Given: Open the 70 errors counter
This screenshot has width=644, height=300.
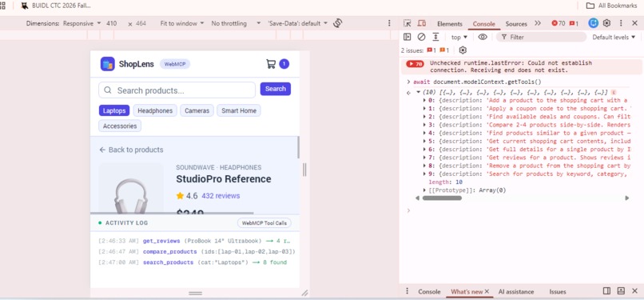Looking at the screenshot, I should (x=559, y=23).
